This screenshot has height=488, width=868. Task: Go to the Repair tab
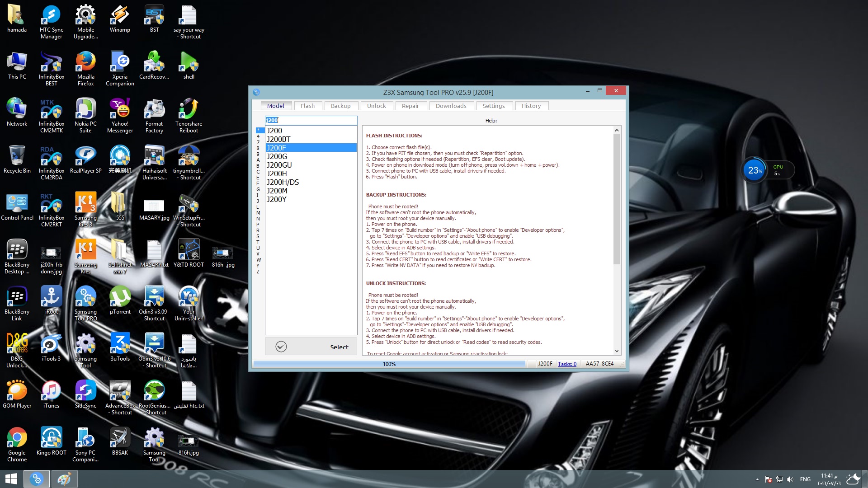coord(410,106)
